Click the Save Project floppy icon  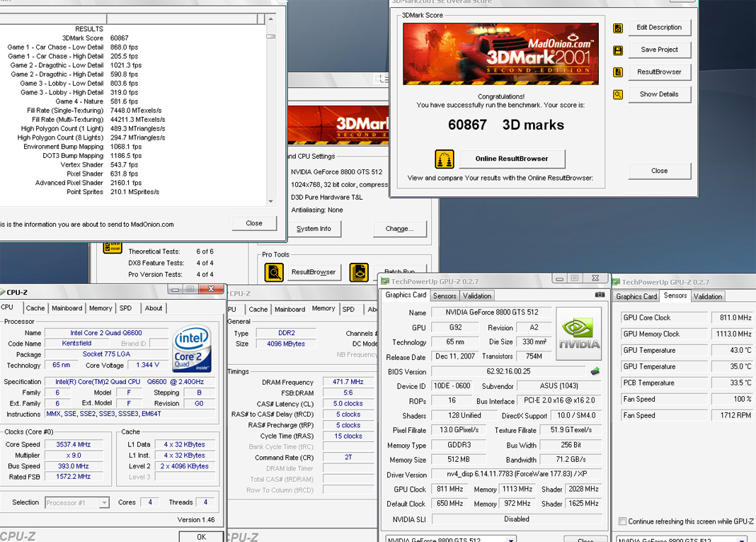pos(618,50)
